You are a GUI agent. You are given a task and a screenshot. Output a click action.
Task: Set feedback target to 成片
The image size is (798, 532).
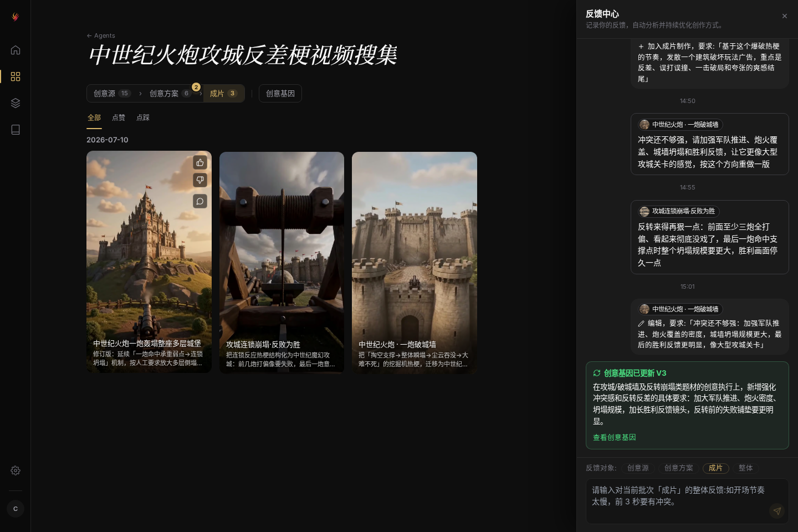(715, 468)
